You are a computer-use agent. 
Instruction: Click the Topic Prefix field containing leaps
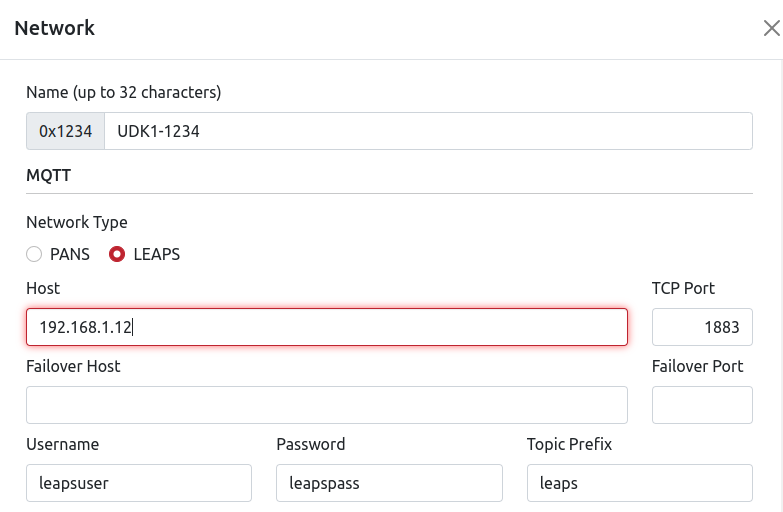(x=640, y=483)
